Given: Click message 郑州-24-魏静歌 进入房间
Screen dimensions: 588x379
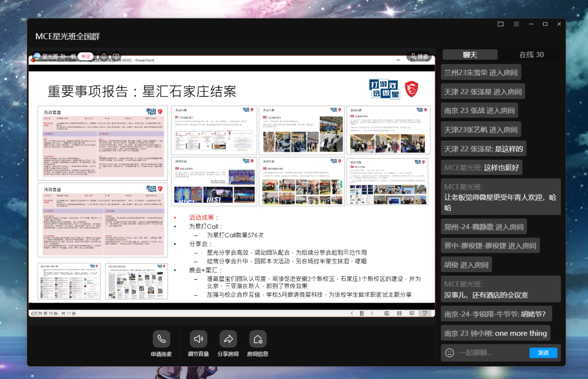Looking at the screenshot, I should pyautogui.click(x=484, y=227).
